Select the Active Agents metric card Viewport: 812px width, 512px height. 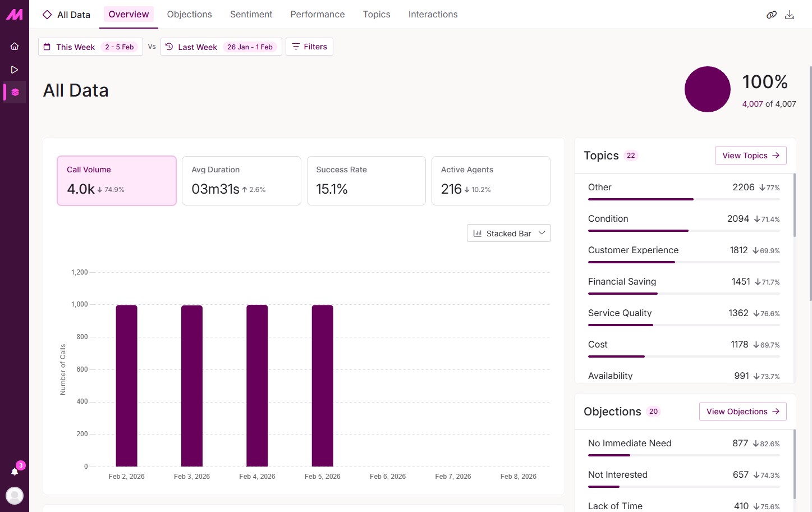491,181
